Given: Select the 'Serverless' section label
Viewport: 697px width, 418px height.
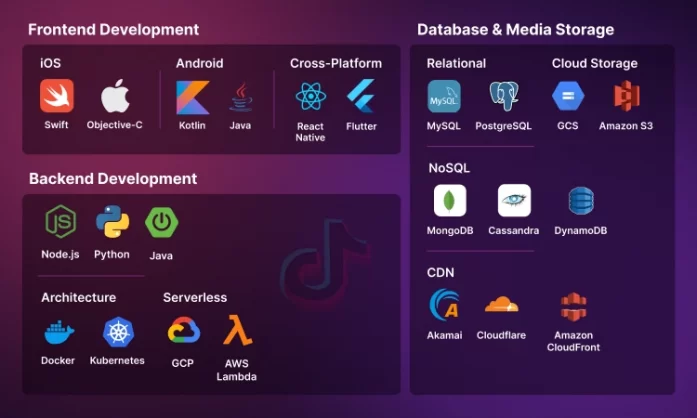Looking at the screenshot, I should pyautogui.click(x=195, y=297).
